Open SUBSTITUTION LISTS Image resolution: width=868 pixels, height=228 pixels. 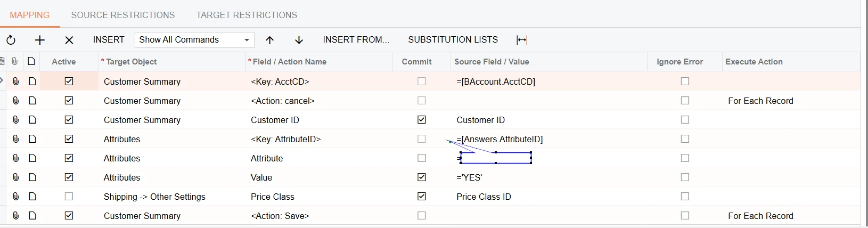(453, 40)
